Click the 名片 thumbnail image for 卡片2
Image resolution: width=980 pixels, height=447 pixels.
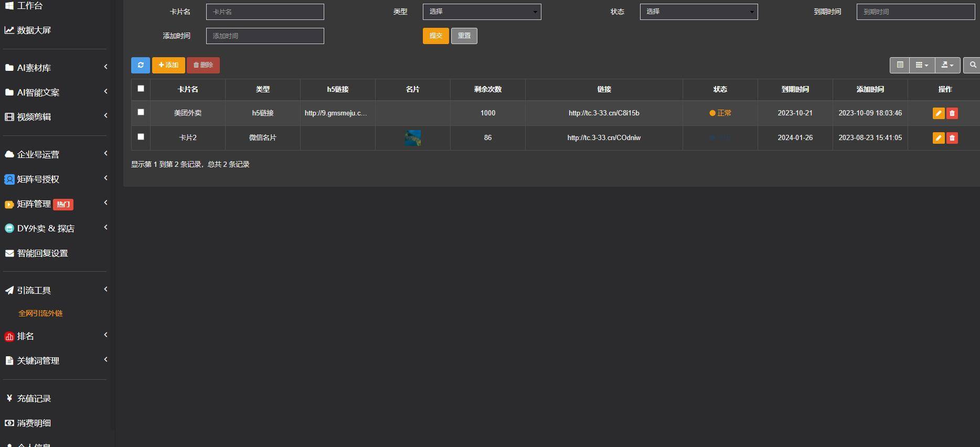coord(413,138)
